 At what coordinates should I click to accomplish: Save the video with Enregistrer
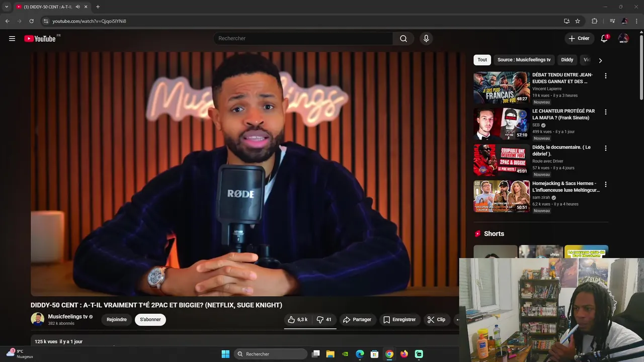[399, 320]
